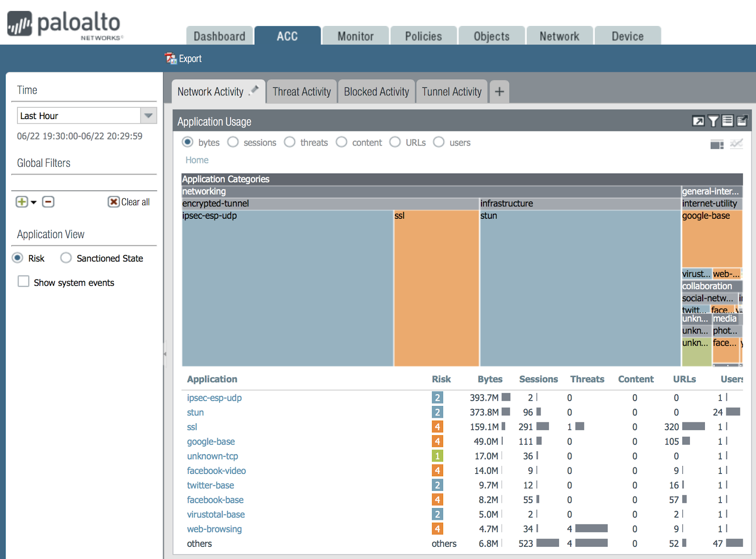Open the Last Hour time dropdown arrow
756x559 pixels.
(x=148, y=116)
